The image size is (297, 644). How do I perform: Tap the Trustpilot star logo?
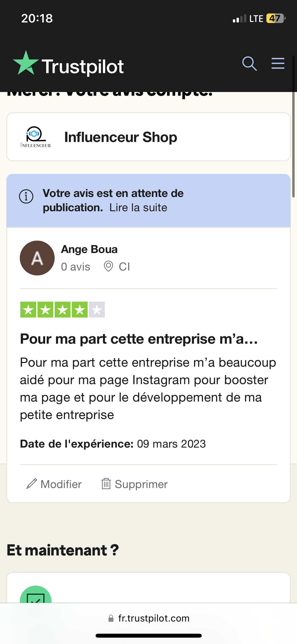pos(26,63)
